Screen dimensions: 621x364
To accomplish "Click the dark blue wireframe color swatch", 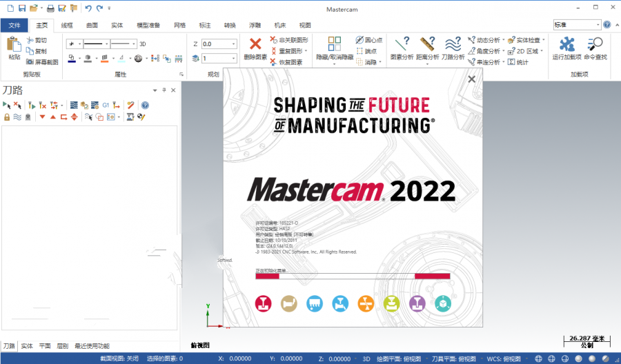I will click(72, 59).
